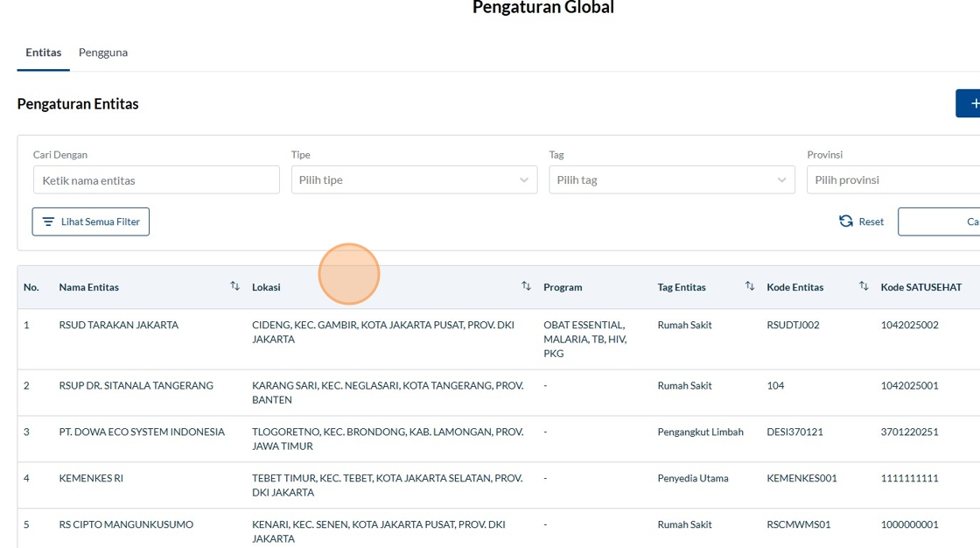Click Rumah Sakit tag for RSUD TARAKAN
The height and width of the screenshot is (548, 980).
[684, 325]
